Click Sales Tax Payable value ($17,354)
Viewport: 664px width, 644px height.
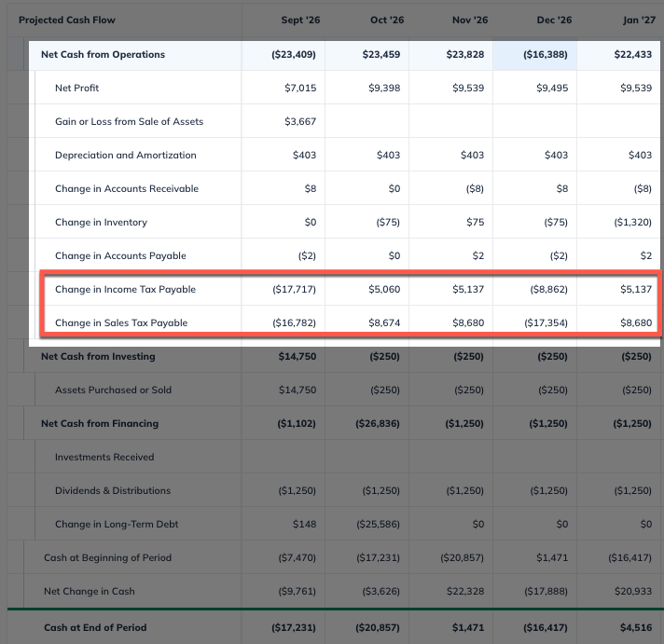coord(546,322)
